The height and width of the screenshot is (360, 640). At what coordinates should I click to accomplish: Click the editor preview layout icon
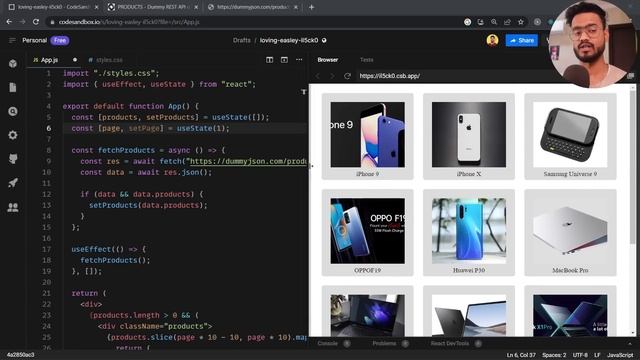[x=284, y=60]
